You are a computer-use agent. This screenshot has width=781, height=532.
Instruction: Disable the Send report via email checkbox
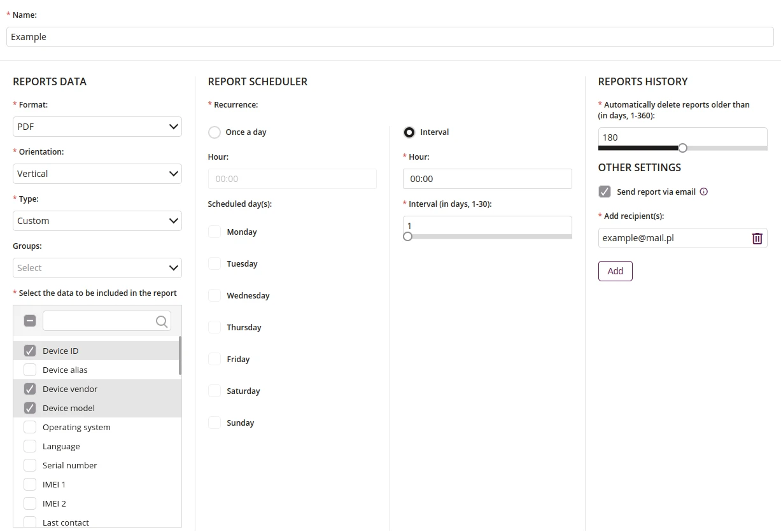[605, 192]
